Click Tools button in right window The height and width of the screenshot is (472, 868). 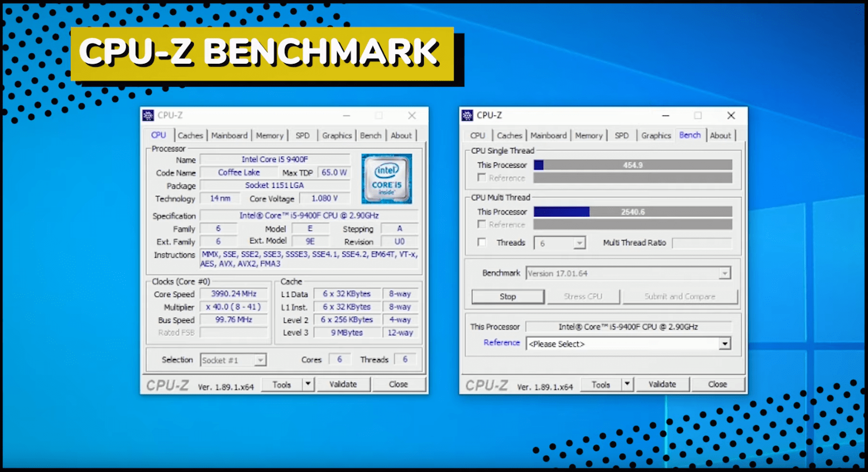pyautogui.click(x=601, y=384)
